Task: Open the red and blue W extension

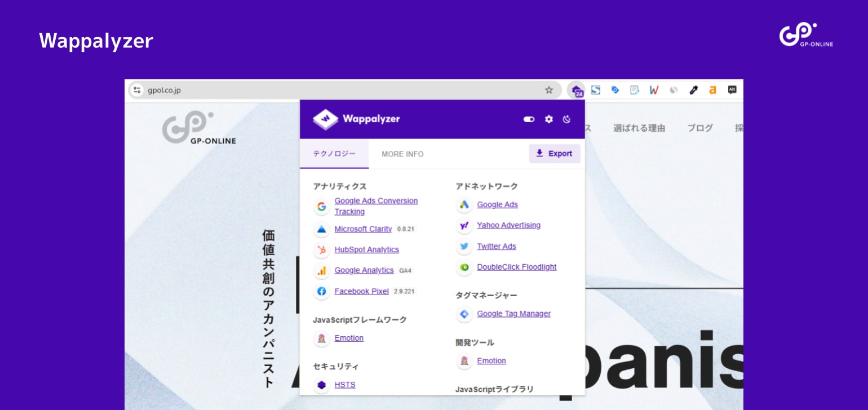Action: click(654, 90)
